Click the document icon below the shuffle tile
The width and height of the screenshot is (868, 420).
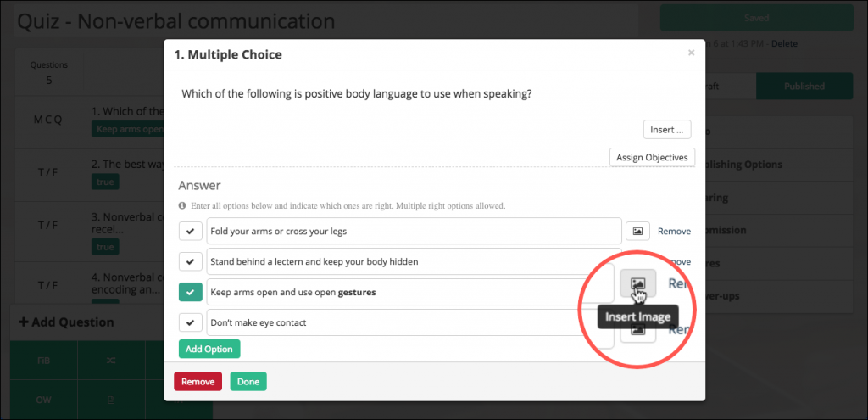111,400
